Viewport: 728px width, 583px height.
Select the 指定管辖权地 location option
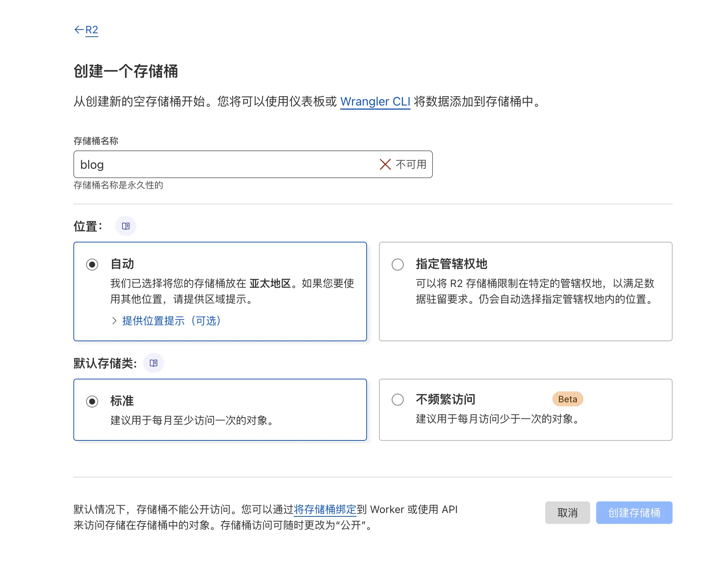tap(397, 265)
